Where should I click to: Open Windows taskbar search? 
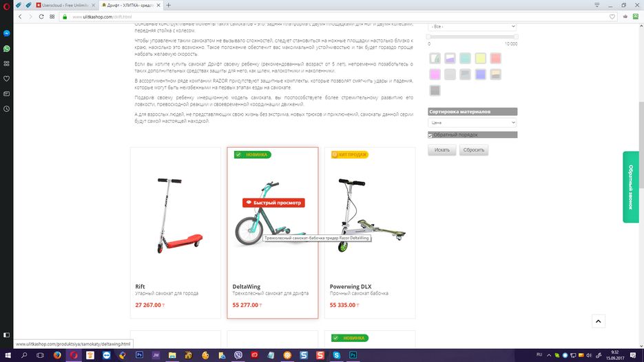pos(24,355)
